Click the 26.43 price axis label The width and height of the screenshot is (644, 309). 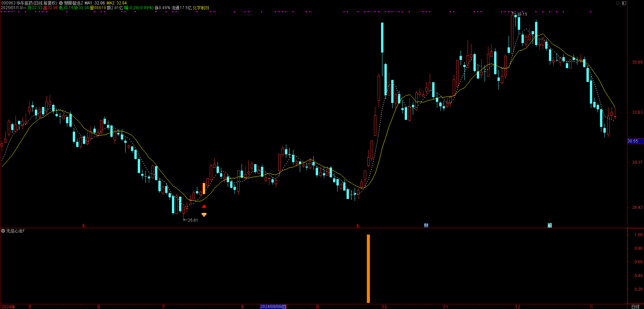(x=637, y=207)
